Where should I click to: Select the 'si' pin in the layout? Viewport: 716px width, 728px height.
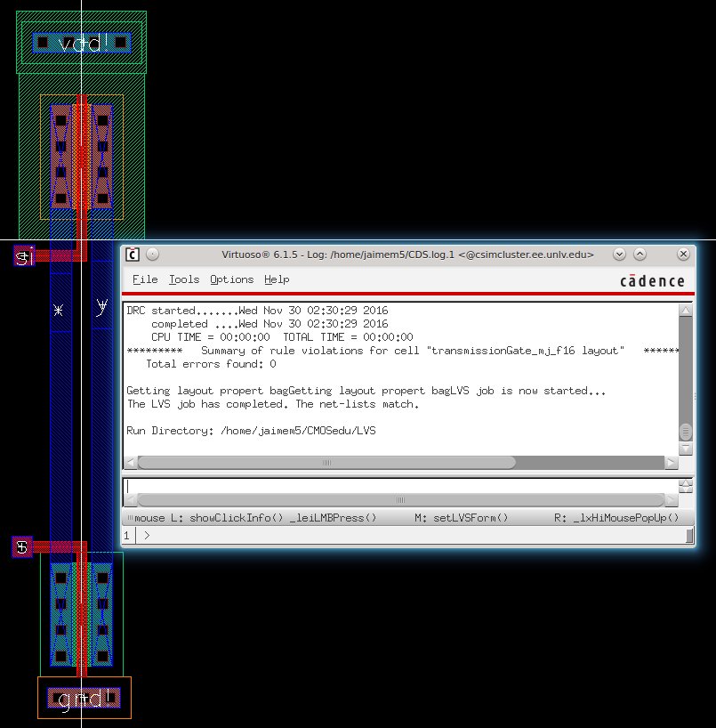pyautogui.click(x=24, y=255)
